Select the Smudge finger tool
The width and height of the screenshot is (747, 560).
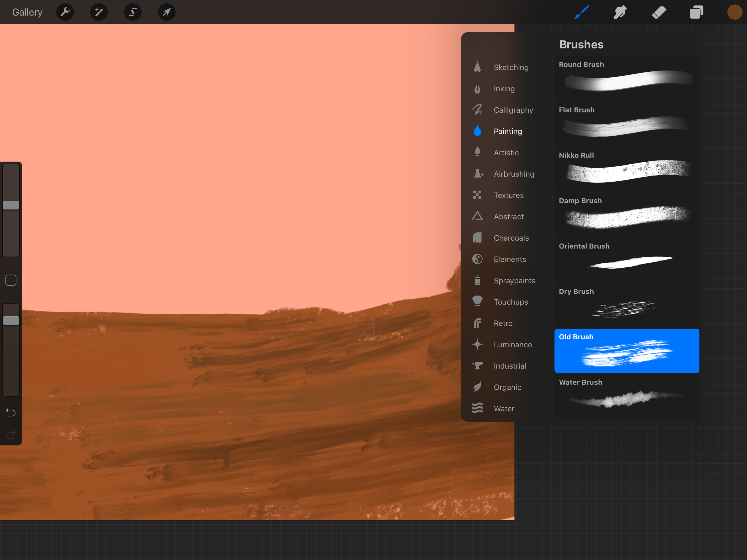click(x=620, y=12)
